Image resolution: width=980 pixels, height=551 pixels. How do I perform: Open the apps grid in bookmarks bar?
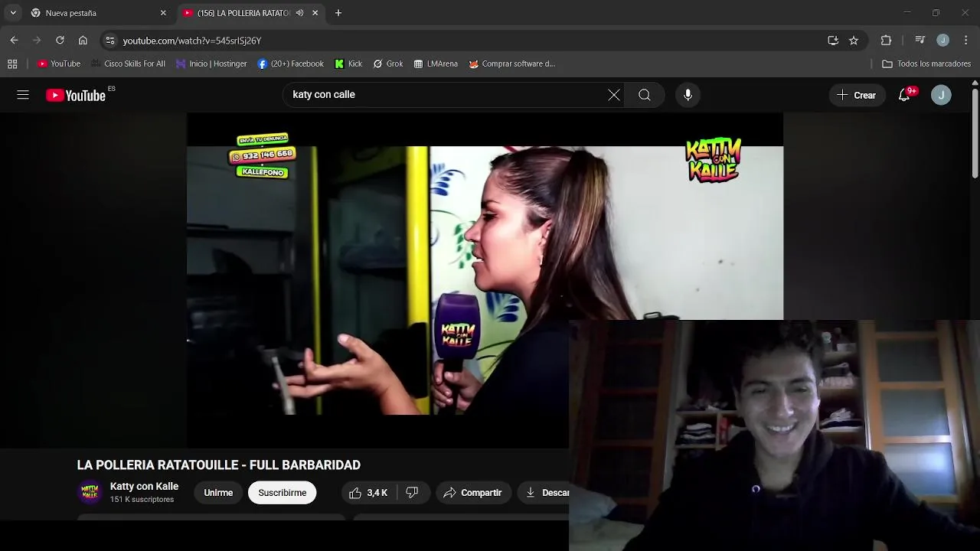[12, 64]
